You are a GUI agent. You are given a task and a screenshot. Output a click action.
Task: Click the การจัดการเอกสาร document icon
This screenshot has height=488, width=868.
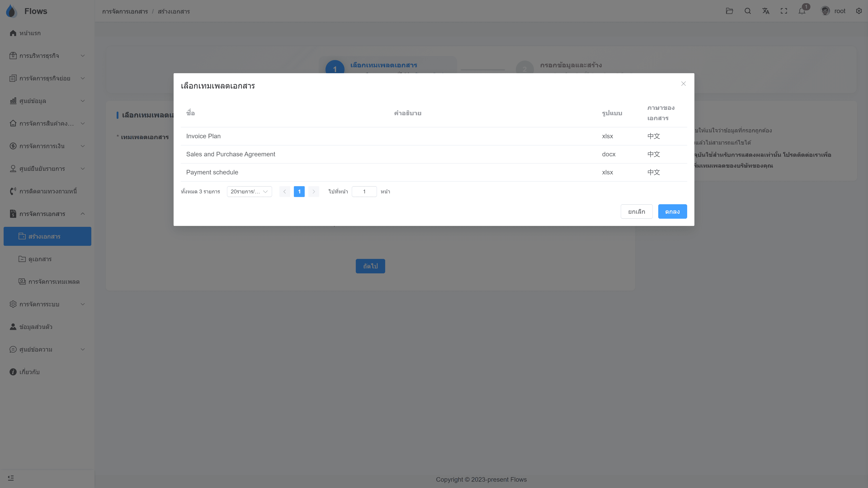[x=13, y=213]
